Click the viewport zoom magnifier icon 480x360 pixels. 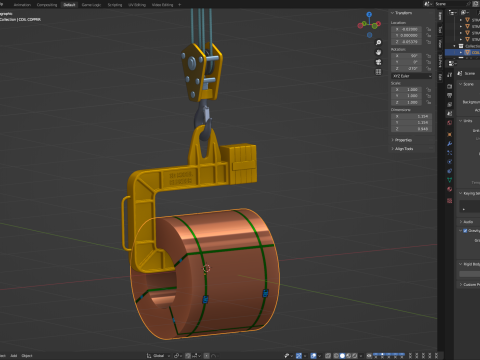point(378,43)
